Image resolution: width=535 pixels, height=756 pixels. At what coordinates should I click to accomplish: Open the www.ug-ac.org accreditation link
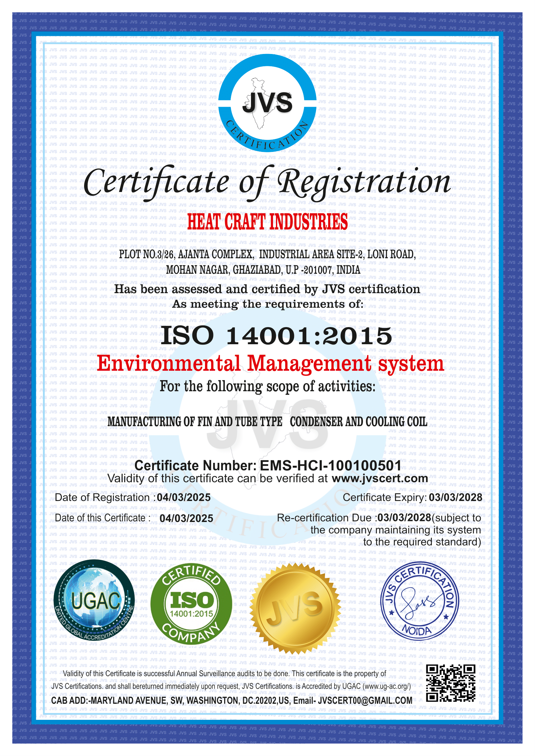(386, 686)
